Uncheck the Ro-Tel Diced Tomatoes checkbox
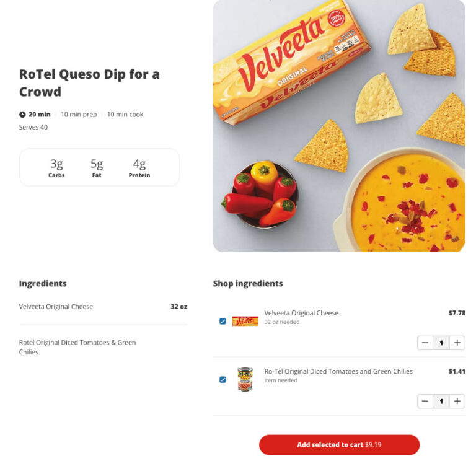This screenshot has height=461, width=476. 223,379
